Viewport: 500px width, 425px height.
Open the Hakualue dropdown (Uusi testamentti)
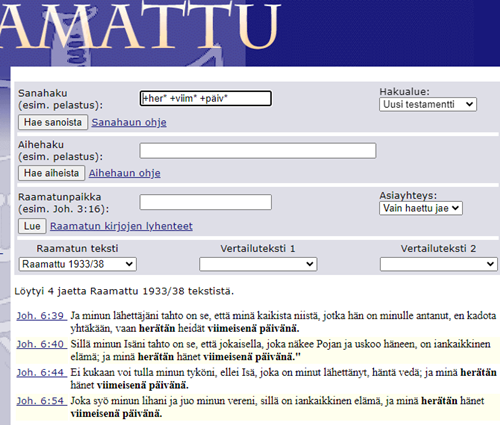pos(428,104)
